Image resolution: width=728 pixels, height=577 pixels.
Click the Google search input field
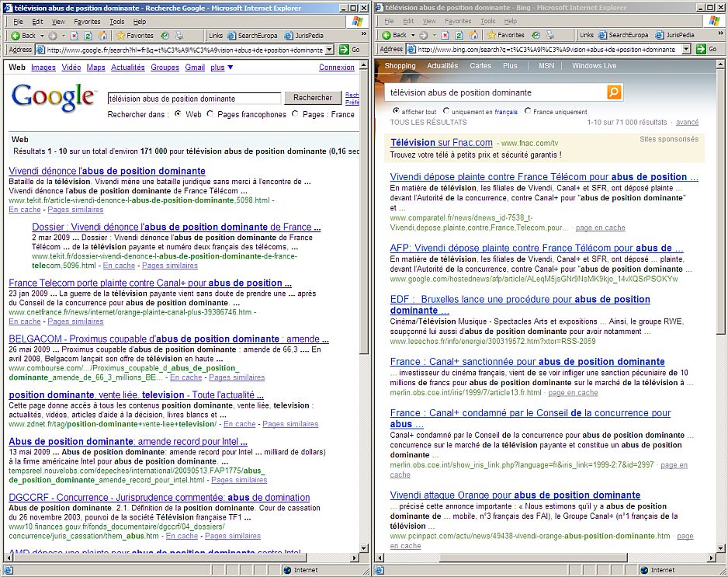click(194, 99)
